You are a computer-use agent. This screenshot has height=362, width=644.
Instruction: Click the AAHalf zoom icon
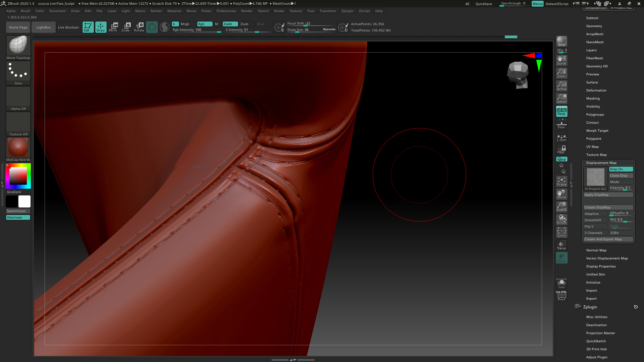[561, 99]
